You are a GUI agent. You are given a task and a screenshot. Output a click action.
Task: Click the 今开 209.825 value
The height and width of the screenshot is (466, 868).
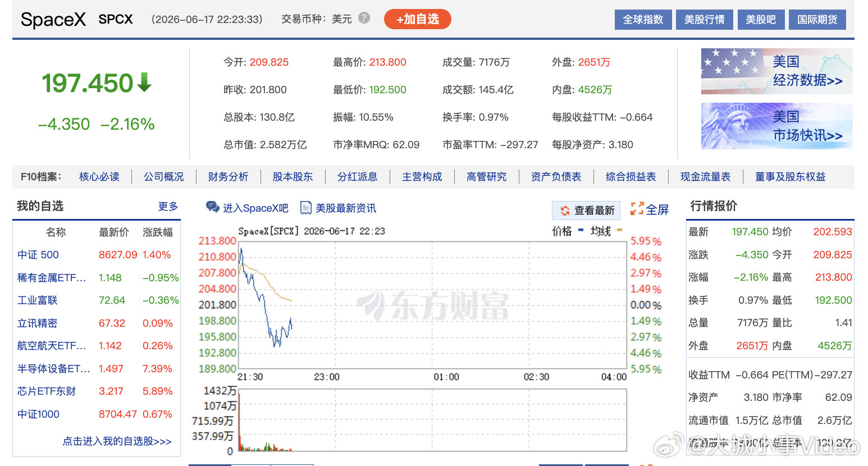coord(269,62)
